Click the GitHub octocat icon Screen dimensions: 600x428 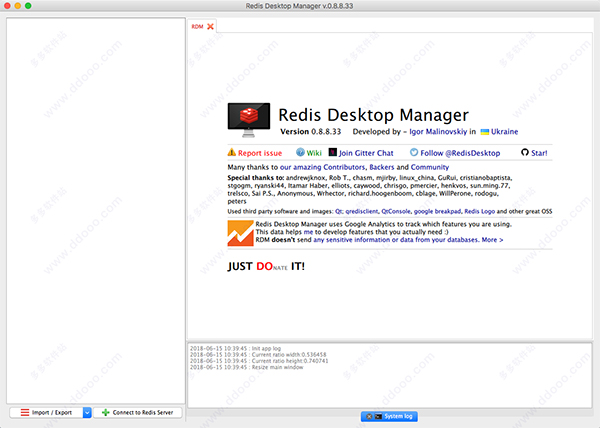coord(525,152)
